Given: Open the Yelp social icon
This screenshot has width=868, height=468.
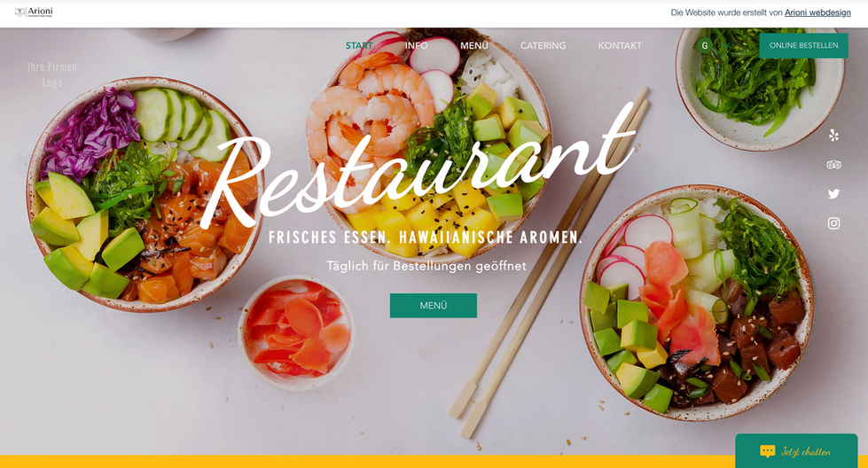Looking at the screenshot, I should click(833, 135).
